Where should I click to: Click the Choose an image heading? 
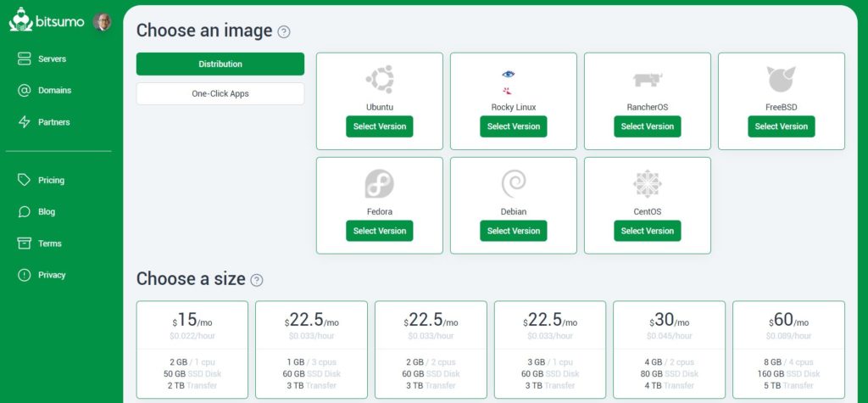pos(204,31)
